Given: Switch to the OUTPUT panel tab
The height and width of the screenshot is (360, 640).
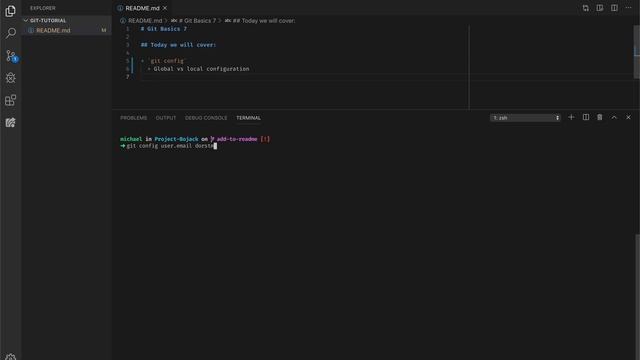Looking at the screenshot, I should (166, 118).
